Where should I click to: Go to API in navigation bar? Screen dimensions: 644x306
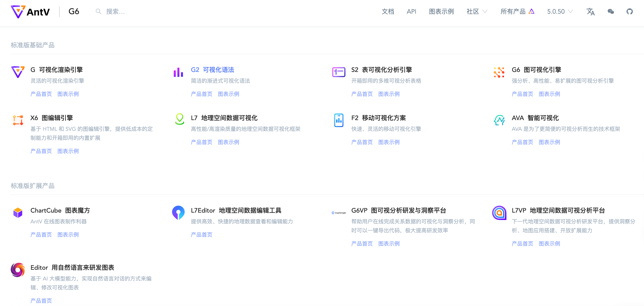click(411, 11)
